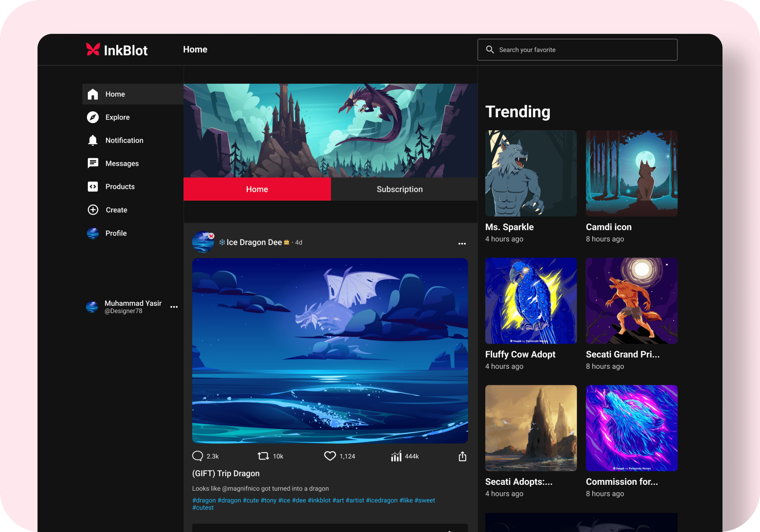Click the Home label in sidebar

click(115, 94)
